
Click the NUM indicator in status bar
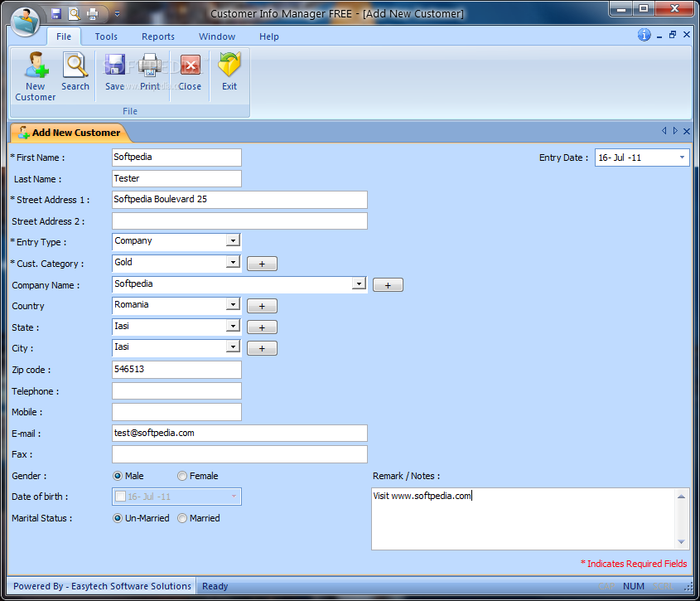(634, 586)
